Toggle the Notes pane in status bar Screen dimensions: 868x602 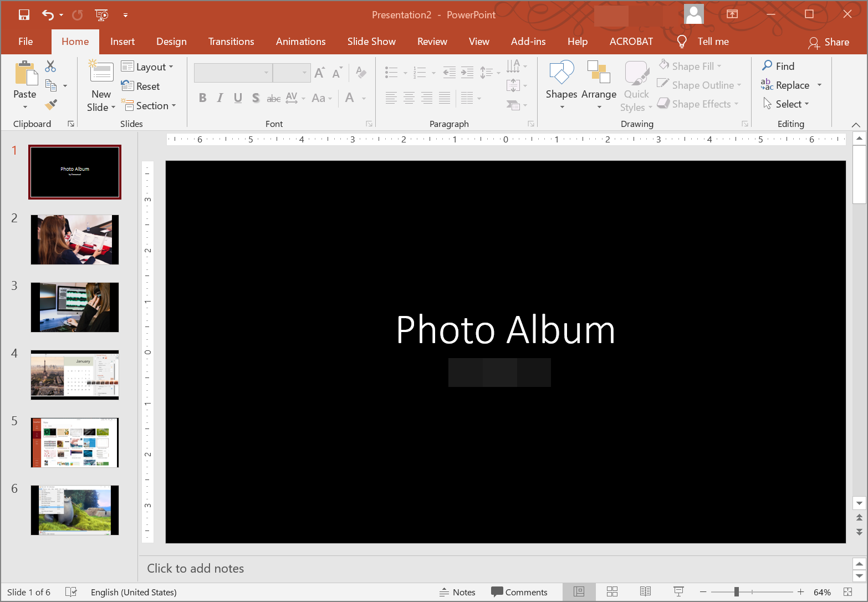click(457, 591)
